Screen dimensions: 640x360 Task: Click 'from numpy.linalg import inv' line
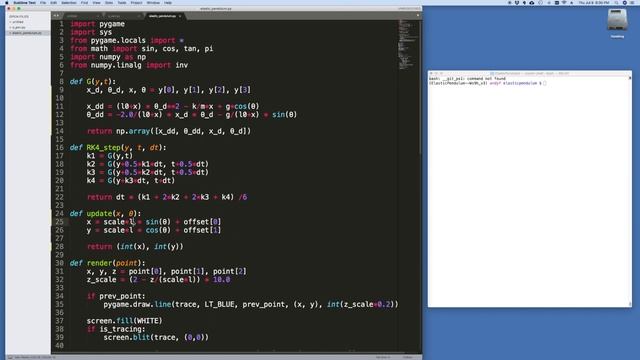click(x=129, y=65)
